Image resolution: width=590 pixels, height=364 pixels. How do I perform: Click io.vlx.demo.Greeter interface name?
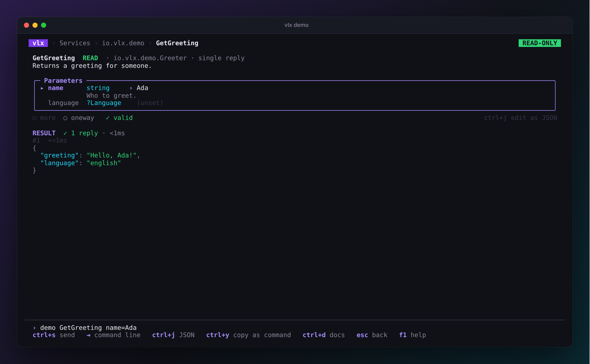click(150, 58)
